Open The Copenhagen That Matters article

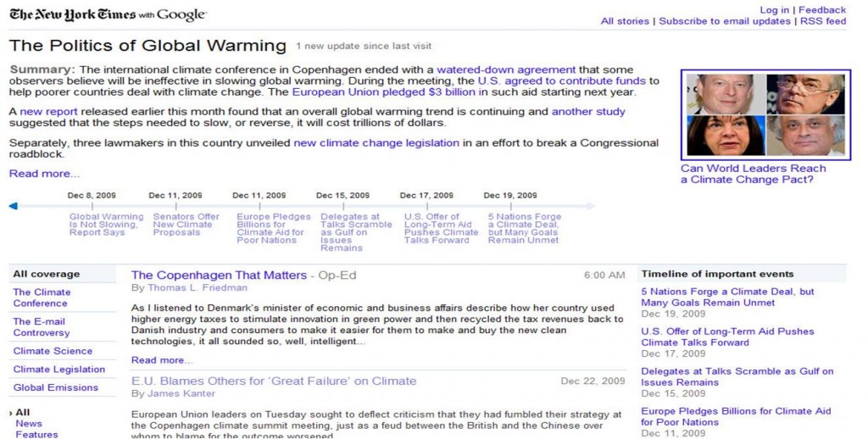coord(219,275)
